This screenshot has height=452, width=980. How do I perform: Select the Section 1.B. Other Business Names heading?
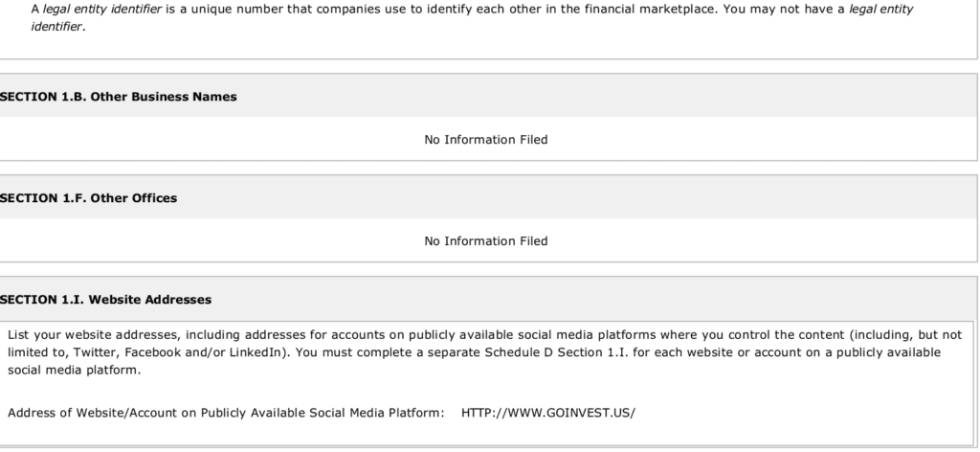[118, 97]
